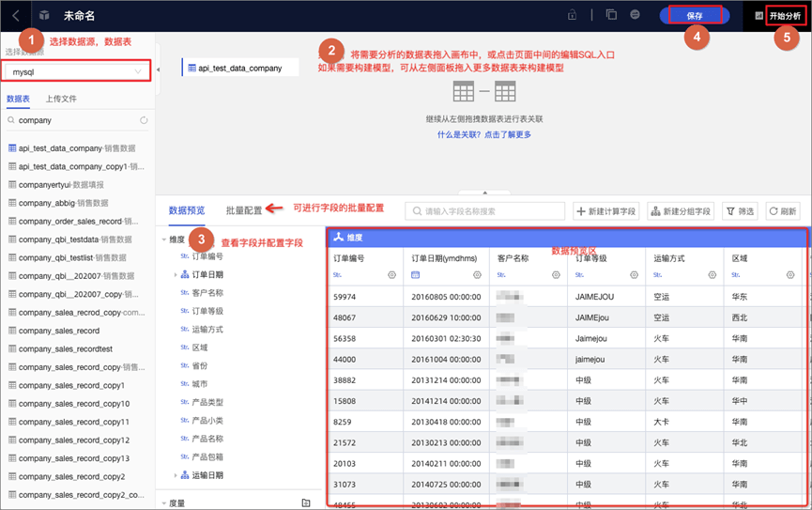Collapse the 度量 field group

click(163, 503)
